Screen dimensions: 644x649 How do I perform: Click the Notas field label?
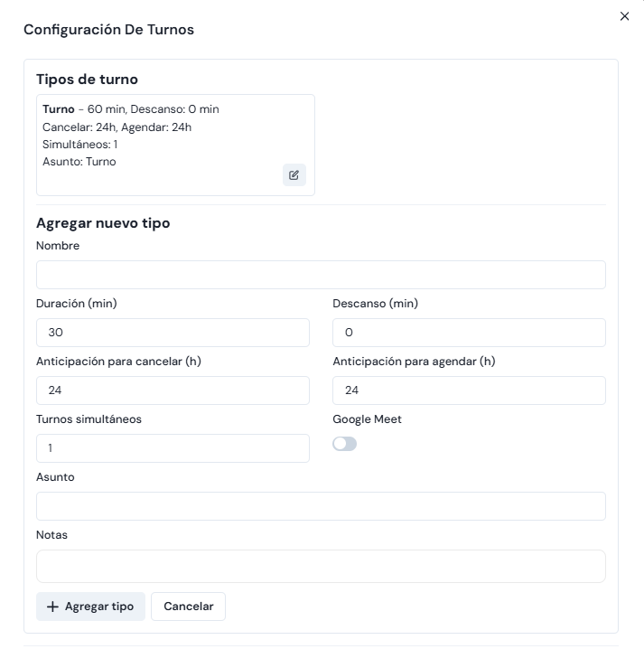coord(51,535)
